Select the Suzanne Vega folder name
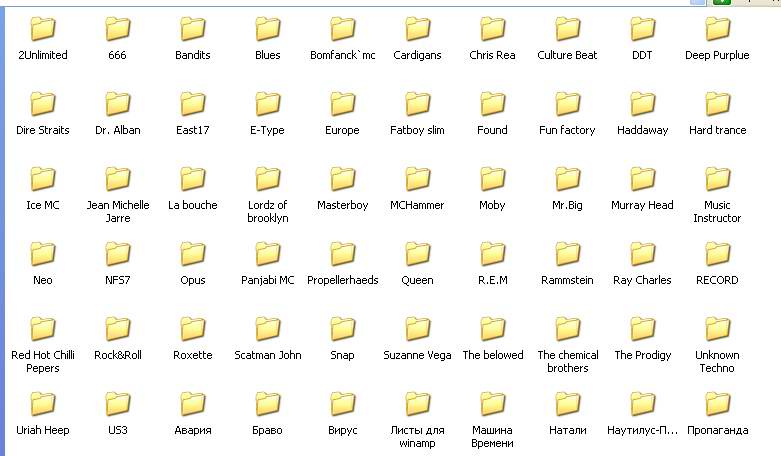781x456 pixels. [417, 356]
